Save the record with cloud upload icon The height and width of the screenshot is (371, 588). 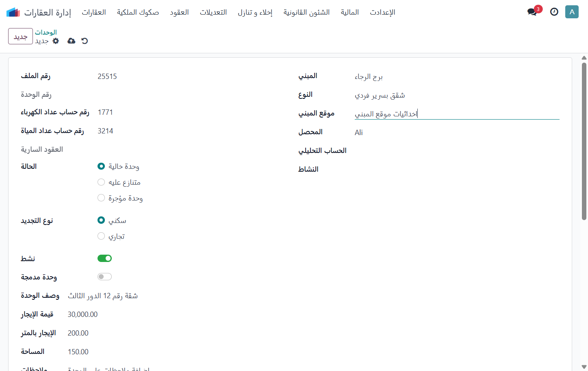pos(71,41)
